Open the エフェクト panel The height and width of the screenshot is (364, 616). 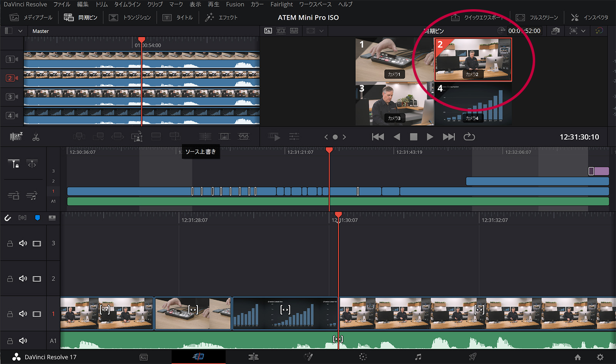point(221,17)
